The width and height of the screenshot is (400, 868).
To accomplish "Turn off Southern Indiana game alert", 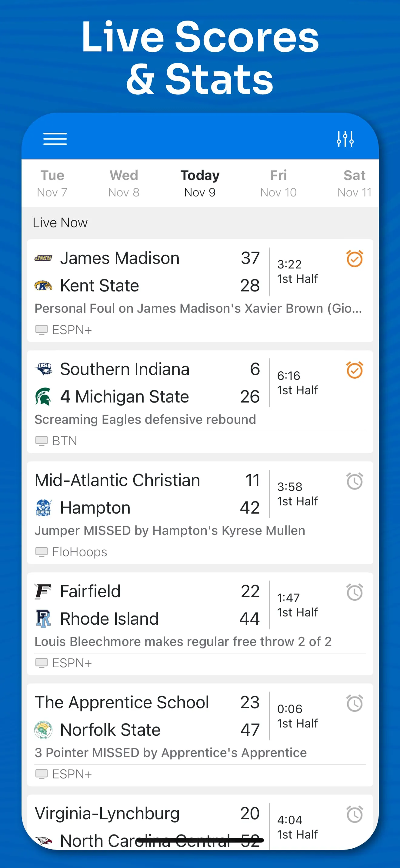I will pyautogui.click(x=355, y=370).
